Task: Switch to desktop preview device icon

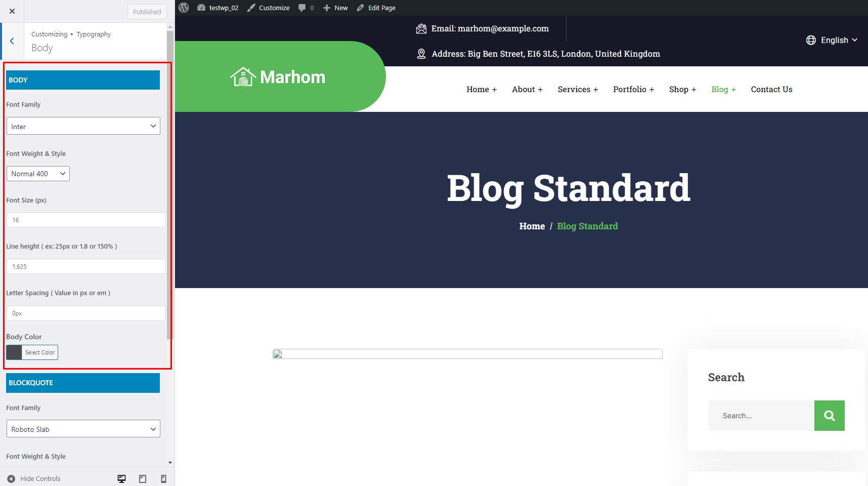Action: (121, 478)
